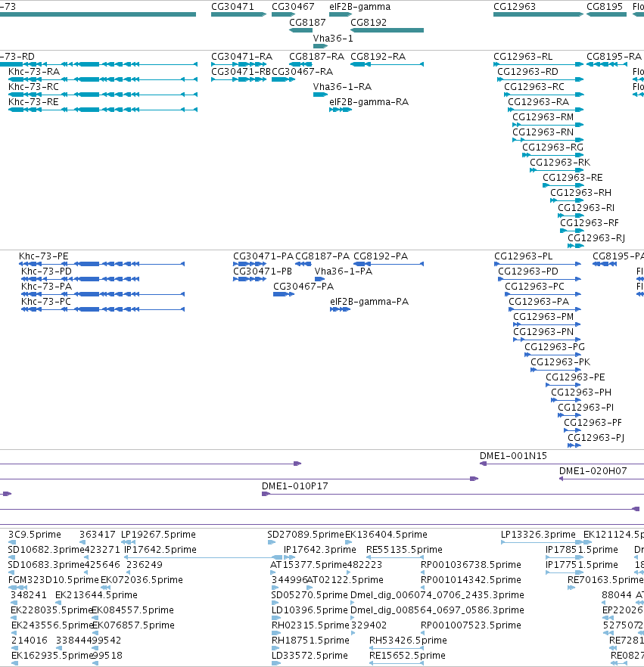Click the CG30467 gene label

[293, 7]
